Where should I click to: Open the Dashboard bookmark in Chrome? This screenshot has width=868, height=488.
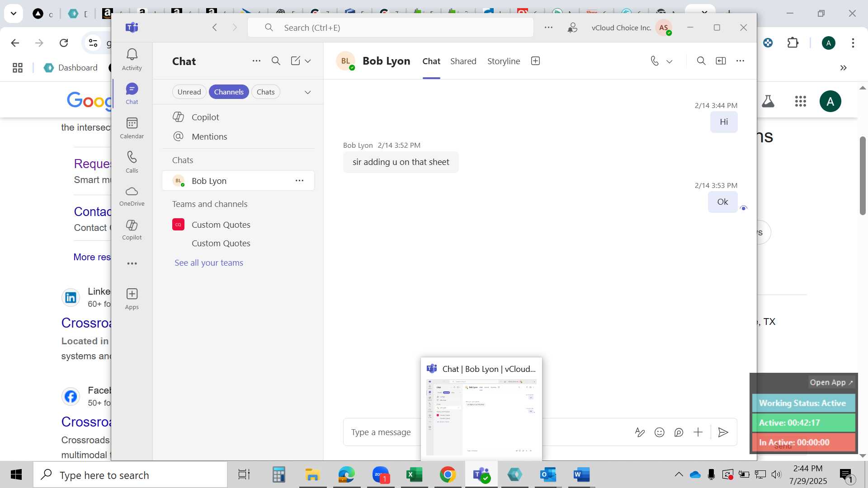(x=71, y=68)
